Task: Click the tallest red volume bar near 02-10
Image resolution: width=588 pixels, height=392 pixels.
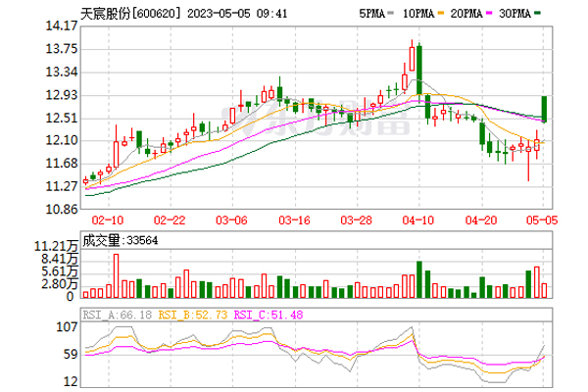Action: coord(116,275)
